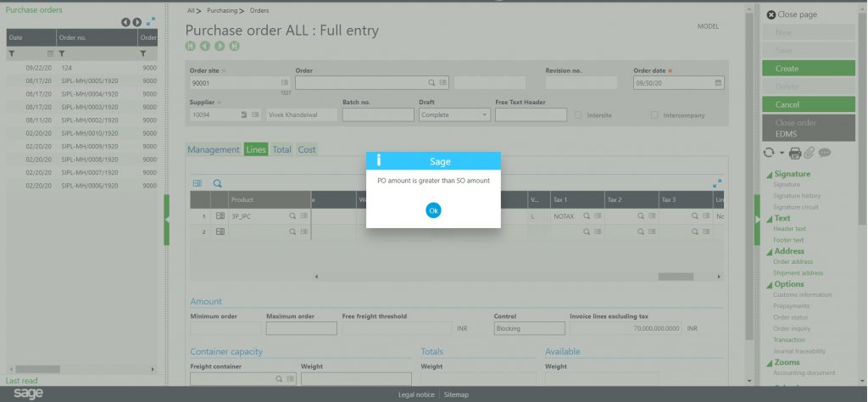The height and width of the screenshot is (402, 868).
Task: Collapse the Address section
Action: [x=770, y=252]
